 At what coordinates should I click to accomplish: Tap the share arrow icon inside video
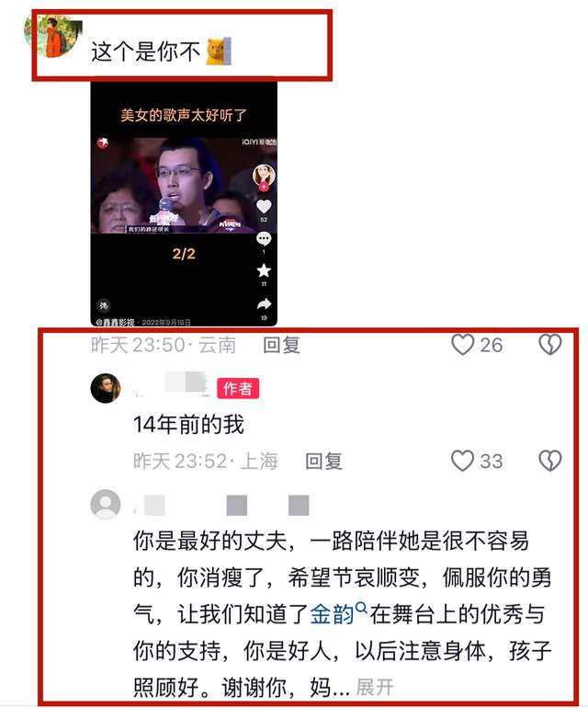pos(264,303)
